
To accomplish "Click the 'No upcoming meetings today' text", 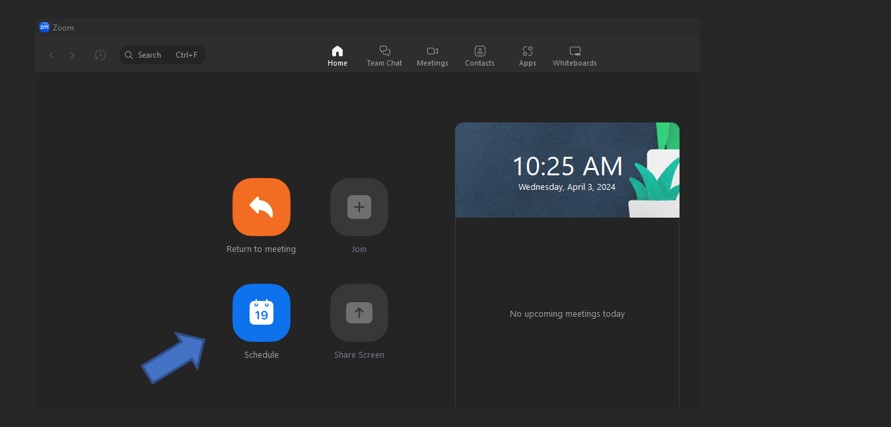I will [x=567, y=314].
